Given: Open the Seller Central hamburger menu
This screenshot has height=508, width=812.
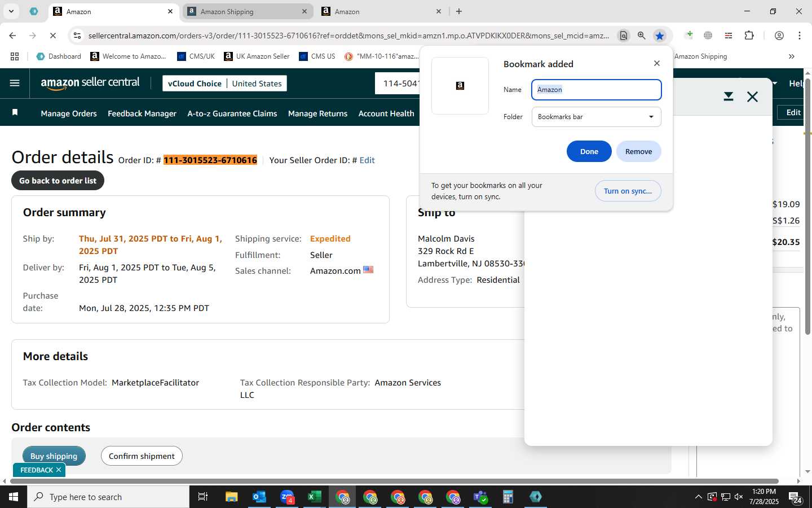Looking at the screenshot, I should point(15,84).
